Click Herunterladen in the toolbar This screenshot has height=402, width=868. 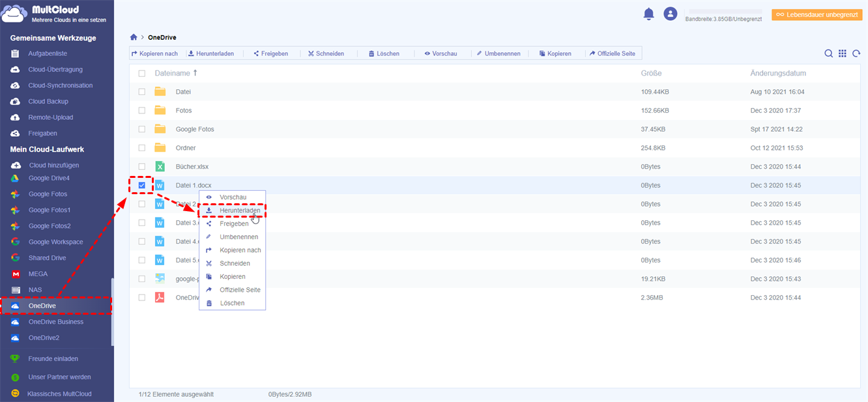[211, 53]
